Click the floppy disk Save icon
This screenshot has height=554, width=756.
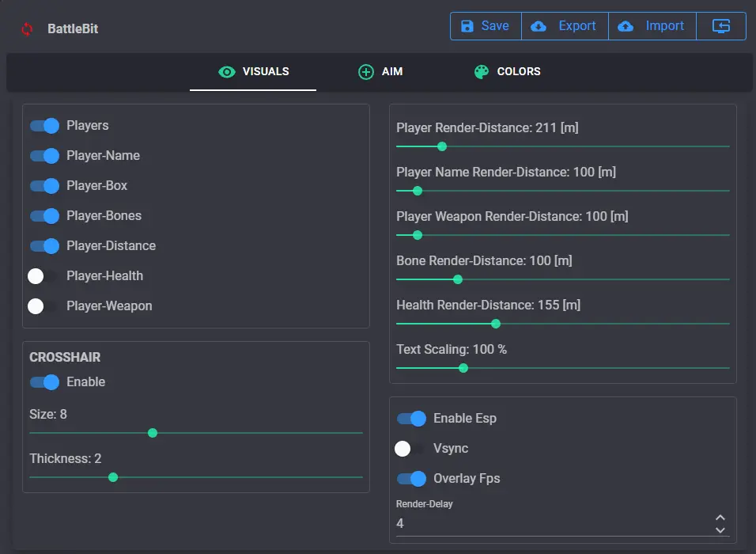(467, 26)
